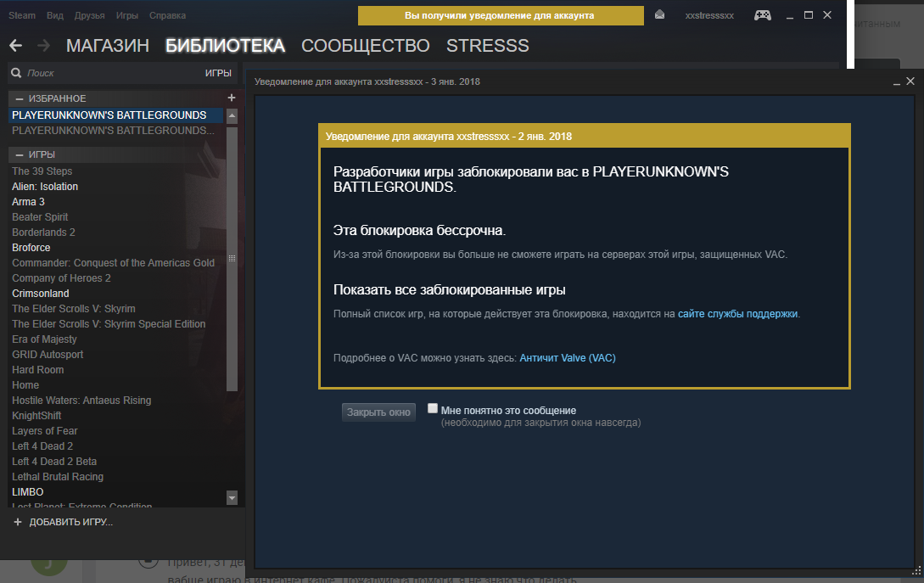Viewport: 924px width, 583px height.
Task: Select Borderlands 2 game
Action: coord(43,233)
